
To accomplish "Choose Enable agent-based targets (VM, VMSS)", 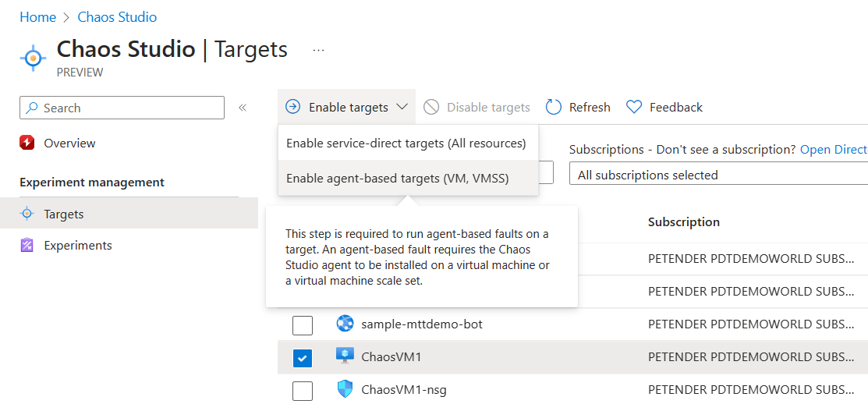I will (x=398, y=179).
